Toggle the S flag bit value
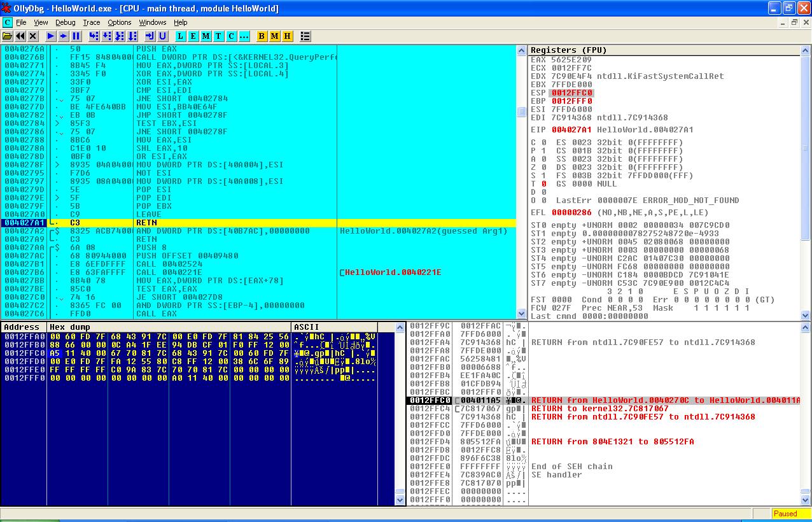This screenshot has height=522, width=812. point(543,176)
